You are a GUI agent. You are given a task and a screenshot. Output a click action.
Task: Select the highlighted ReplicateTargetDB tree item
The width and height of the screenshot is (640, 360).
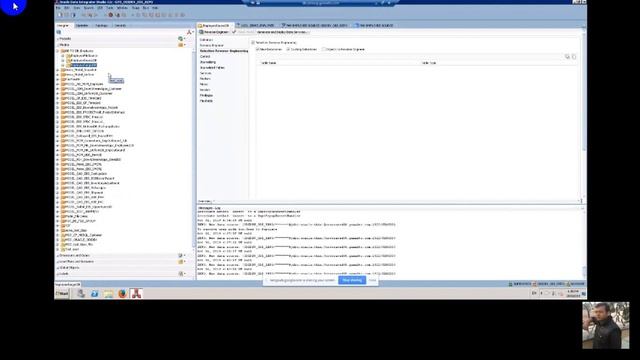[84, 65]
